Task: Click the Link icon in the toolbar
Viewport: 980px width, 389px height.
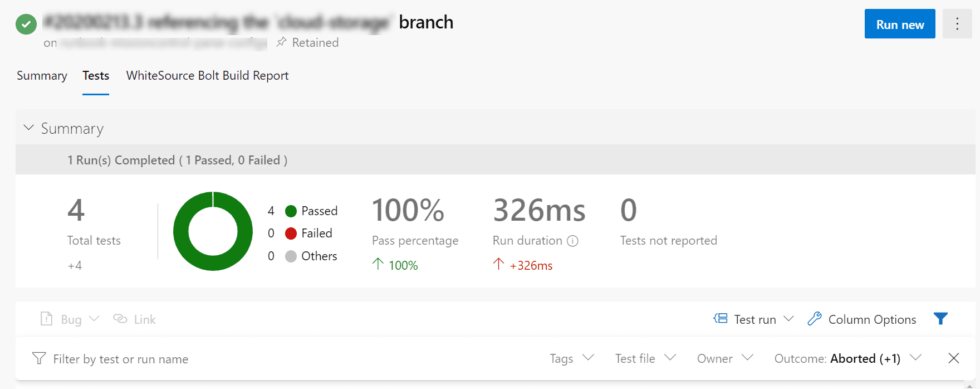Action: pos(120,318)
